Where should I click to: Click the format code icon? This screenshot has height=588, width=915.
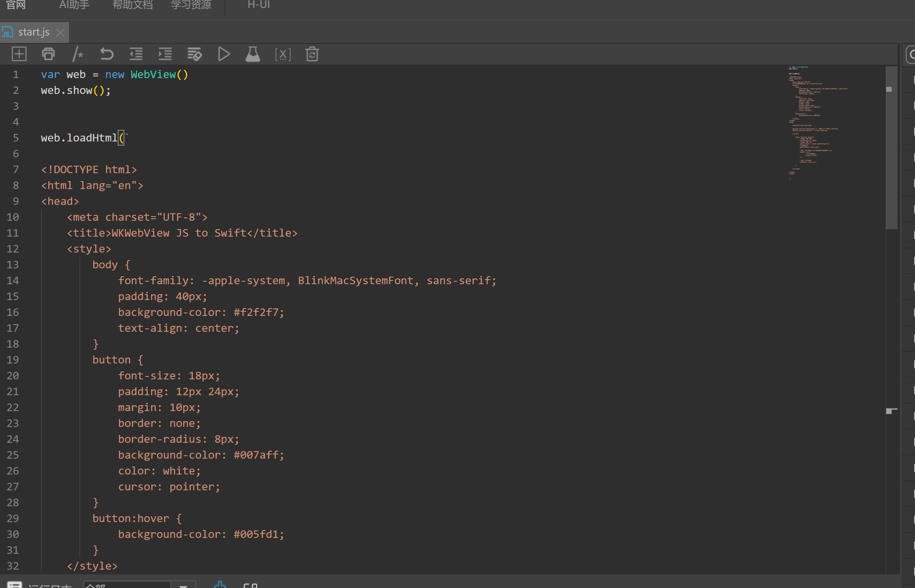195,54
